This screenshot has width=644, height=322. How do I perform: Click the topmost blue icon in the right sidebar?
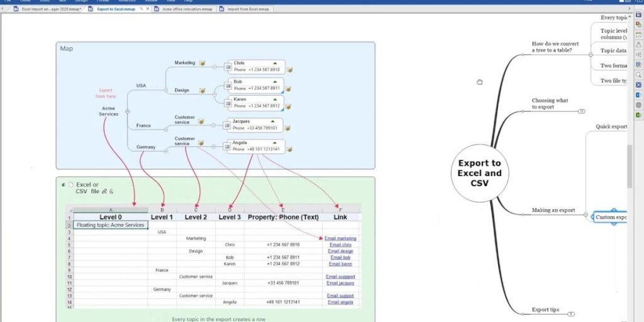click(x=638, y=15)
